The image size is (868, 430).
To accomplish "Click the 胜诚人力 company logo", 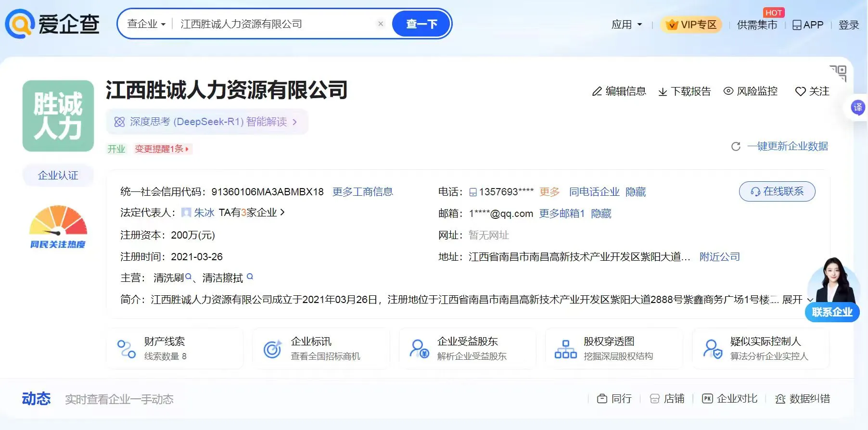I will coord(58,116).
